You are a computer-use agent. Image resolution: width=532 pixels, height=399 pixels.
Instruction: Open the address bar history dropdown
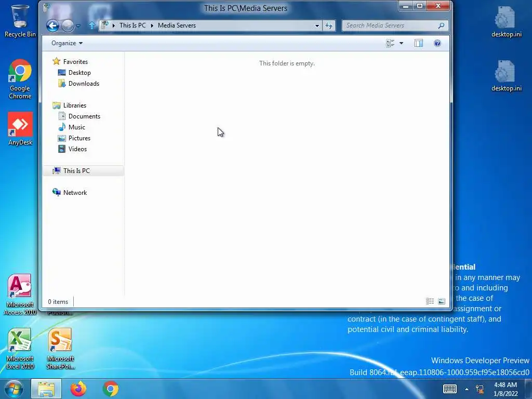317,25
